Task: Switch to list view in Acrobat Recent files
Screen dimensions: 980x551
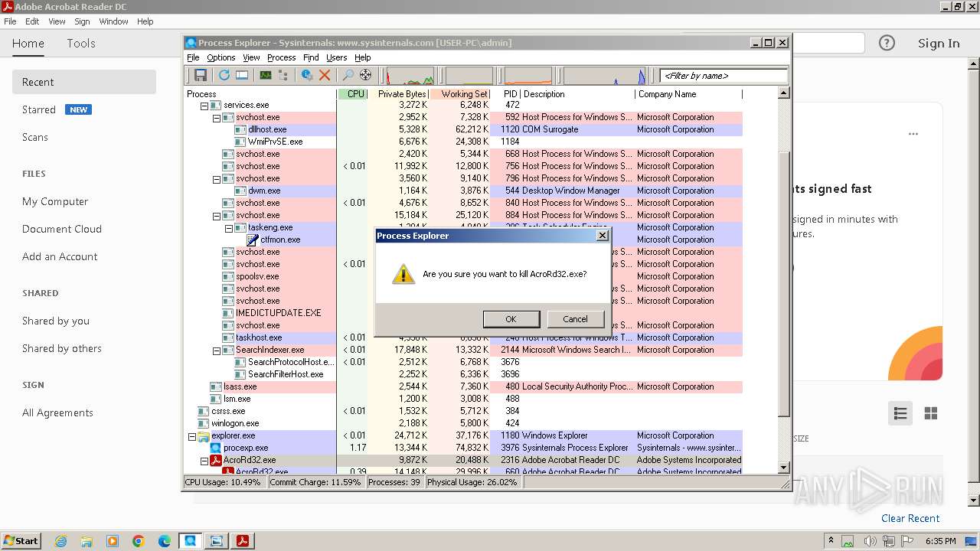Action: coord(900,414)
